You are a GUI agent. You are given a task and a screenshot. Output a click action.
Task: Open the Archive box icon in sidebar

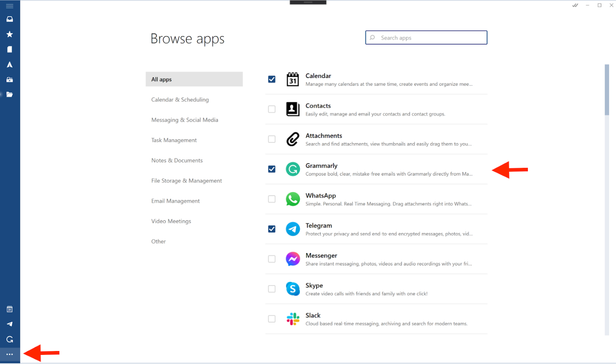click(x=9, y=80)
